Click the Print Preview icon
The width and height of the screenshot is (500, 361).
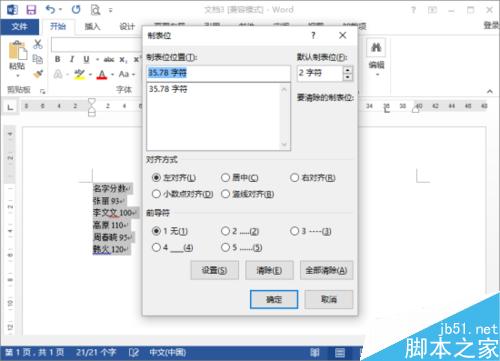click(95, 10)
